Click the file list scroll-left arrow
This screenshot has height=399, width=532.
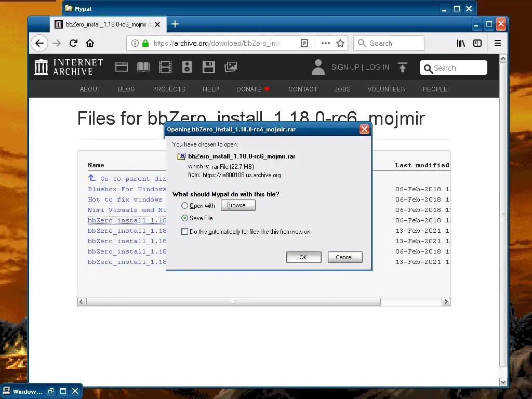82,302
